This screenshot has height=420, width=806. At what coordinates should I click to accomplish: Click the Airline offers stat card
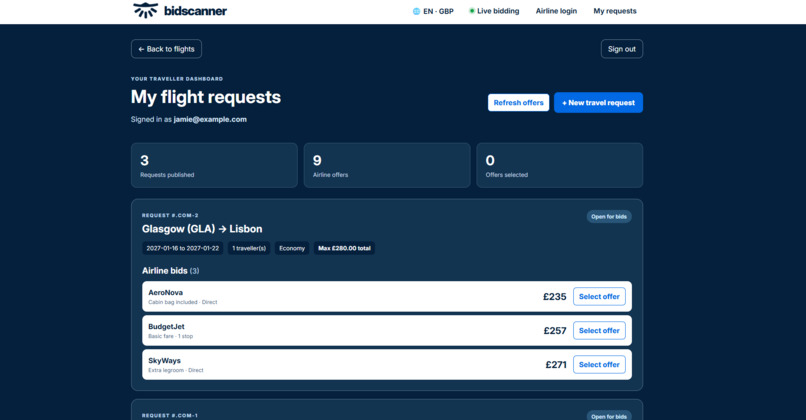point(387,165)
